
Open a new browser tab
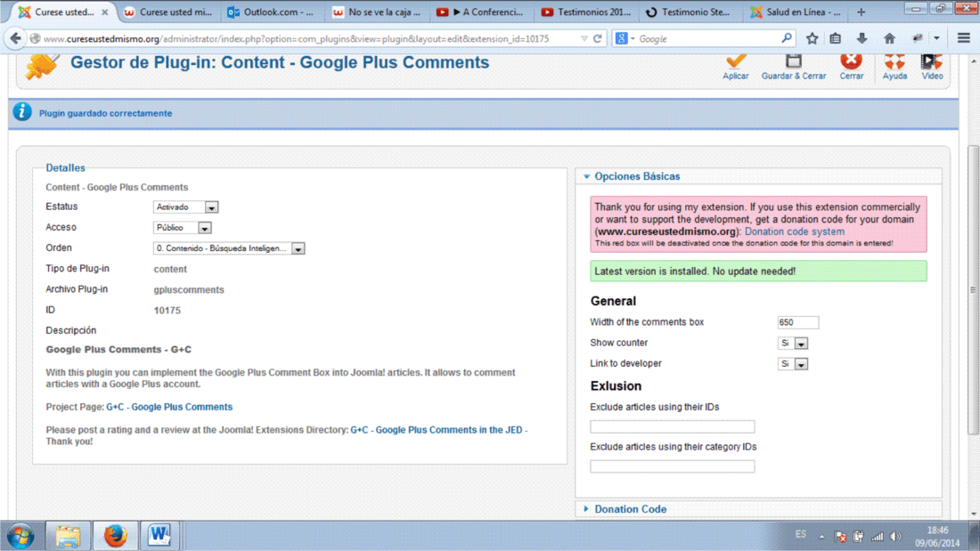pos(862,12)
